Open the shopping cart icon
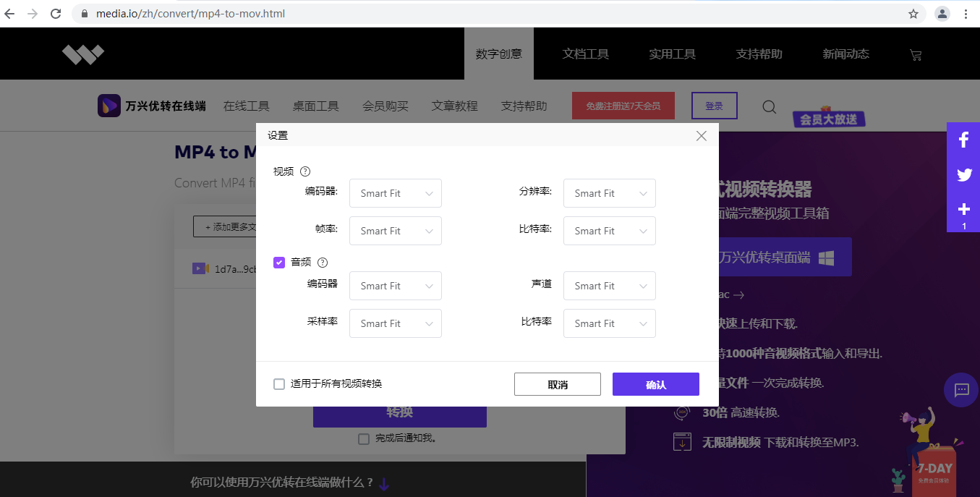The height and width of the screenshot is (497, 980). coord(916,54)
